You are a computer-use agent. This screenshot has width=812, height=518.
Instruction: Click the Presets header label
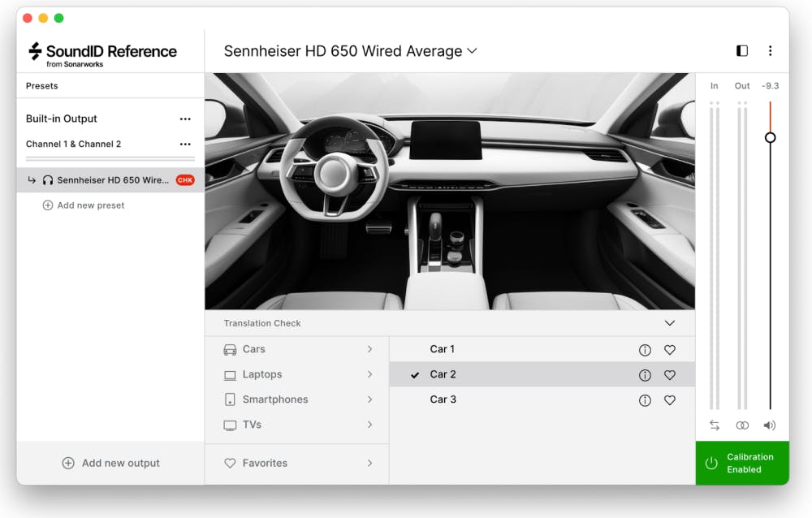click(42, 86)
